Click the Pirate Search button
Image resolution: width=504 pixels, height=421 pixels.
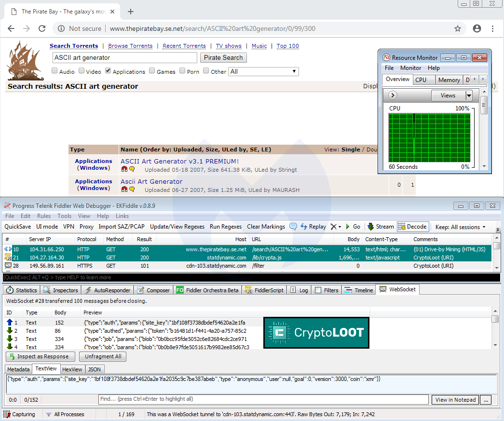(223, 57)
